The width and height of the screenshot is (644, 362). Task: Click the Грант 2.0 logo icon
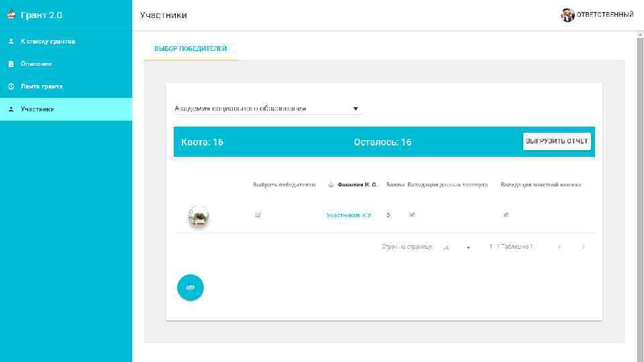[x=11, y=15]
